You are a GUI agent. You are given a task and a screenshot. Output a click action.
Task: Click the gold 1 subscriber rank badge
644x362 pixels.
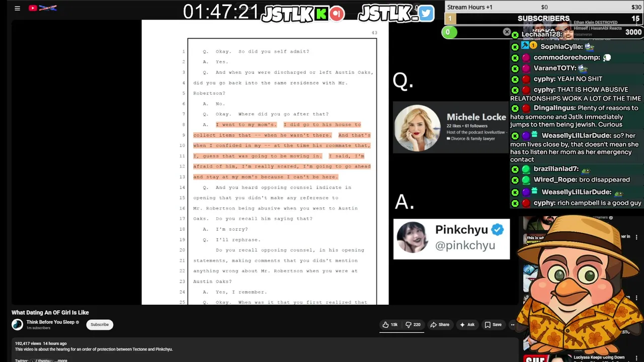coord(450,19)
